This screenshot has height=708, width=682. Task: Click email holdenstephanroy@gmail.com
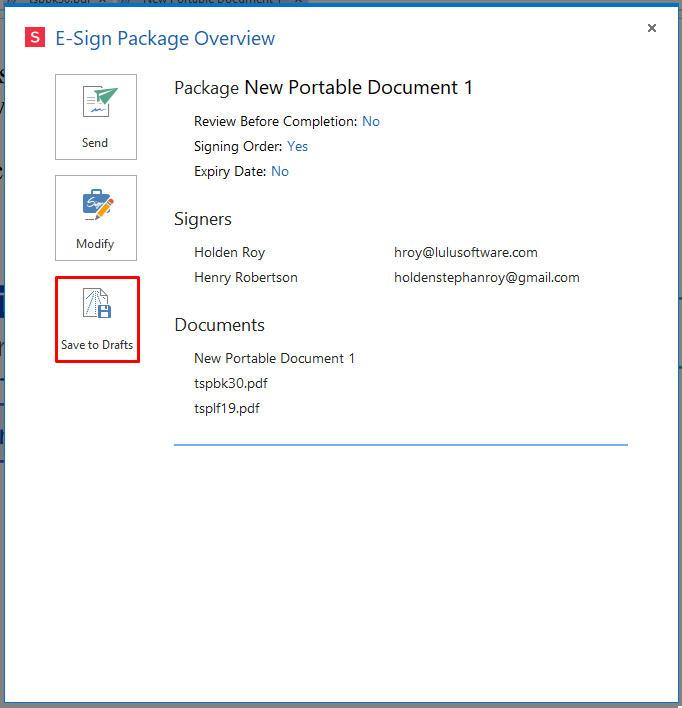pyautogui.click(x=486, y=278)
